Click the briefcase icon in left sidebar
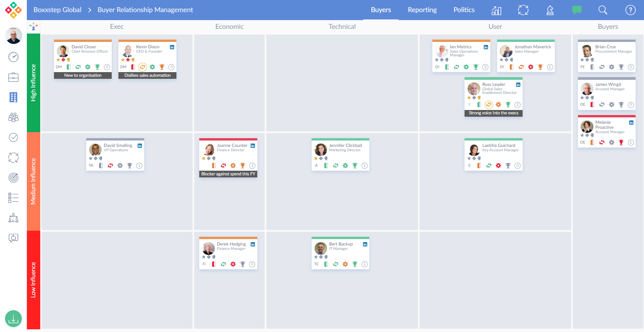644x332 pixels. point(13,77)
